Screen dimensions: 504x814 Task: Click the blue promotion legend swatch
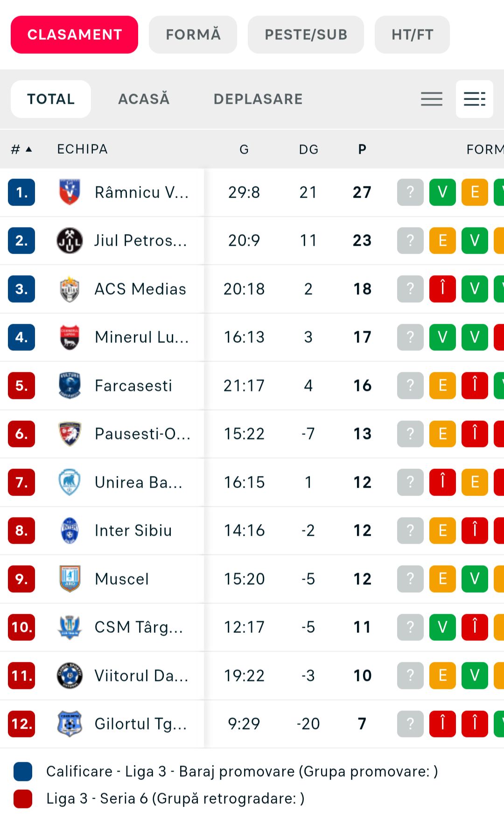[23, 772]
